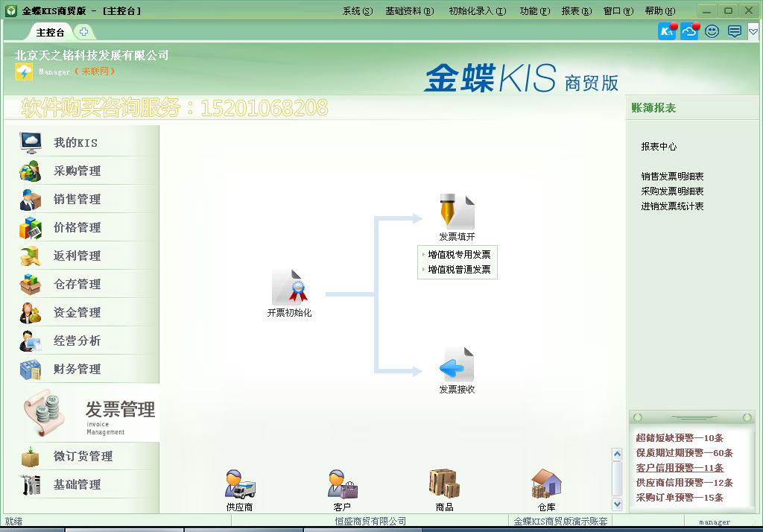Select 增值税专用发票 from the popup list
763x532 pixels.
[459, 256]
